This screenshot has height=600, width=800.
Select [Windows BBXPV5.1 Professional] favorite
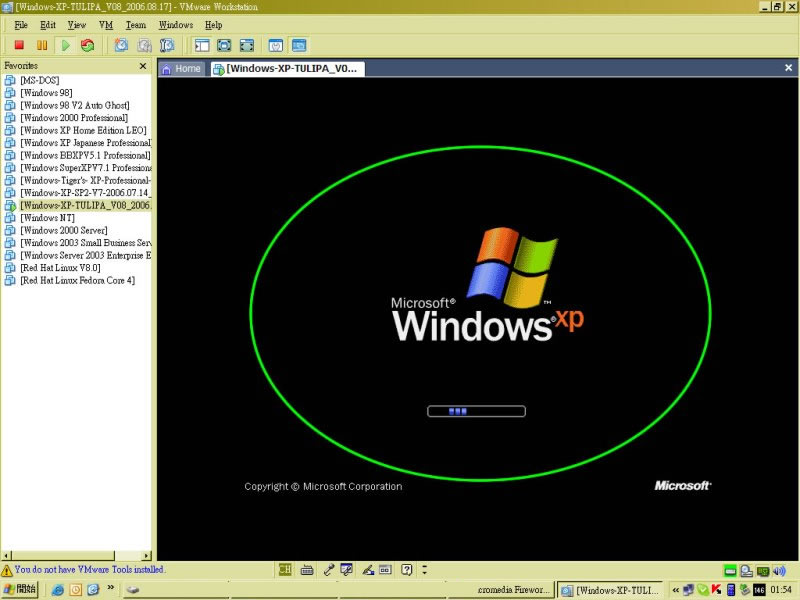click(78, 155)
